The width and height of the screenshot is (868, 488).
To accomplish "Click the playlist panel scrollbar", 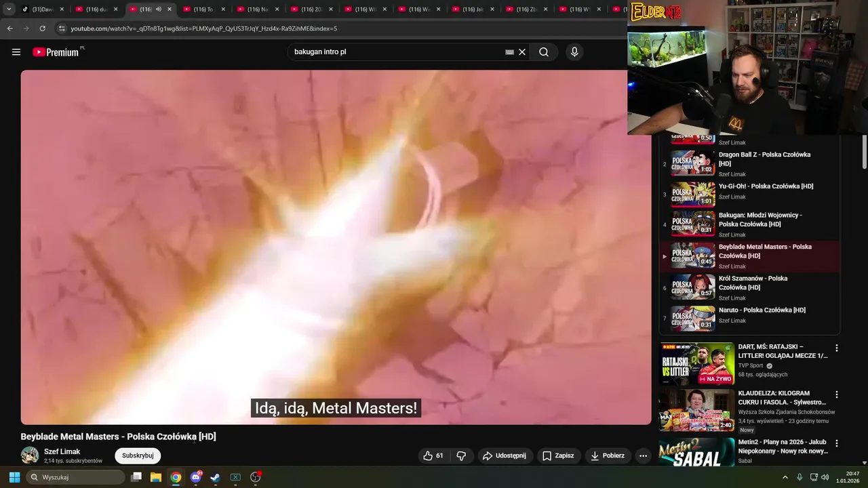I will pos(865,152).
